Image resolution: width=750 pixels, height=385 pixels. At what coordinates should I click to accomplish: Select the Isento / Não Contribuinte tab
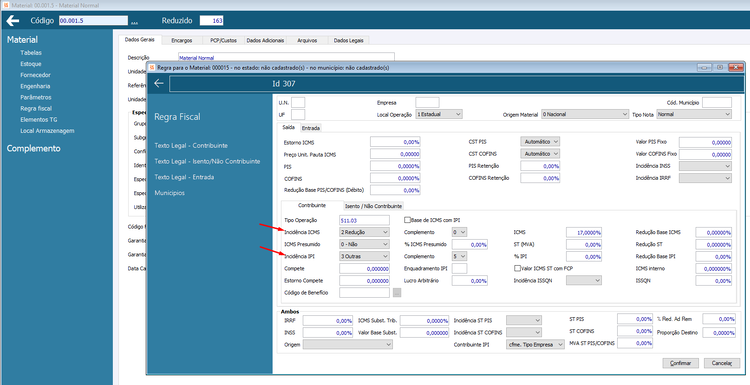click(374, 206)
